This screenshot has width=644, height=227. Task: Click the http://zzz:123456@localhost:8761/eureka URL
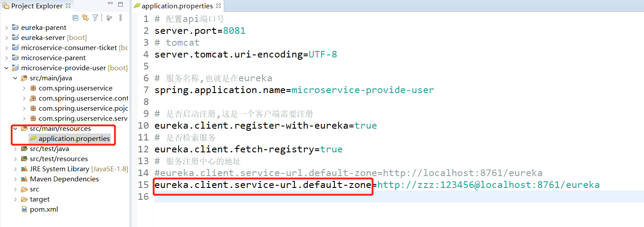click(488, 185)
